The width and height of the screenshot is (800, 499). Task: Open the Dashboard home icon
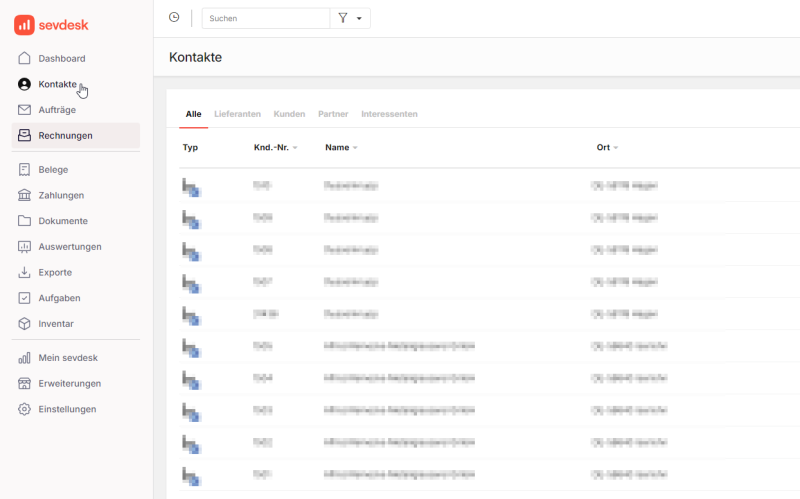[x=25, y=59]
